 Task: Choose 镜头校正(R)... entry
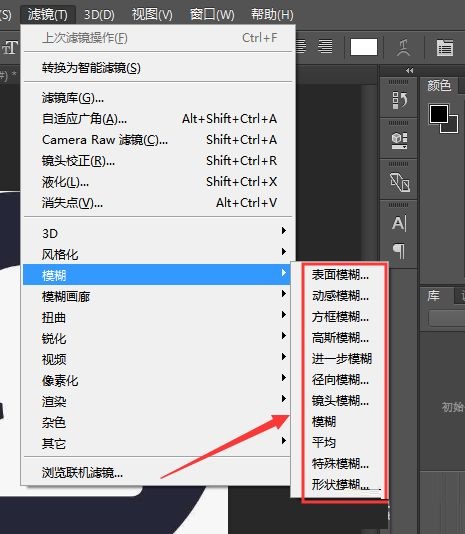(x=158, y=161)
